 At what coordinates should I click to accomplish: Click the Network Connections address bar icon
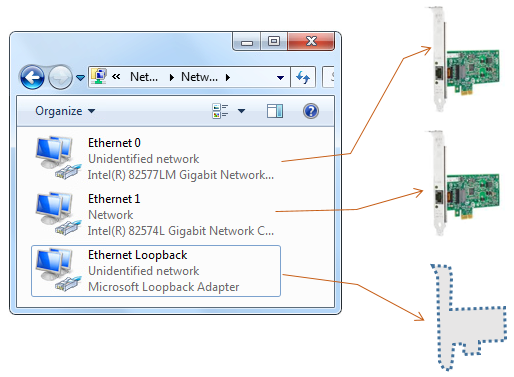[99, 77]
